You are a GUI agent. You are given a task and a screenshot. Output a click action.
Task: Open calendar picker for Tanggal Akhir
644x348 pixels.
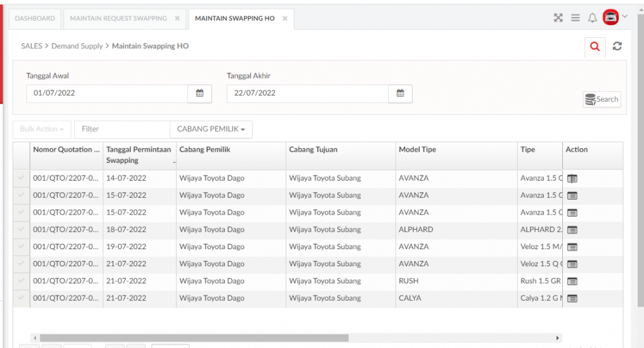[x=400, y=93]
